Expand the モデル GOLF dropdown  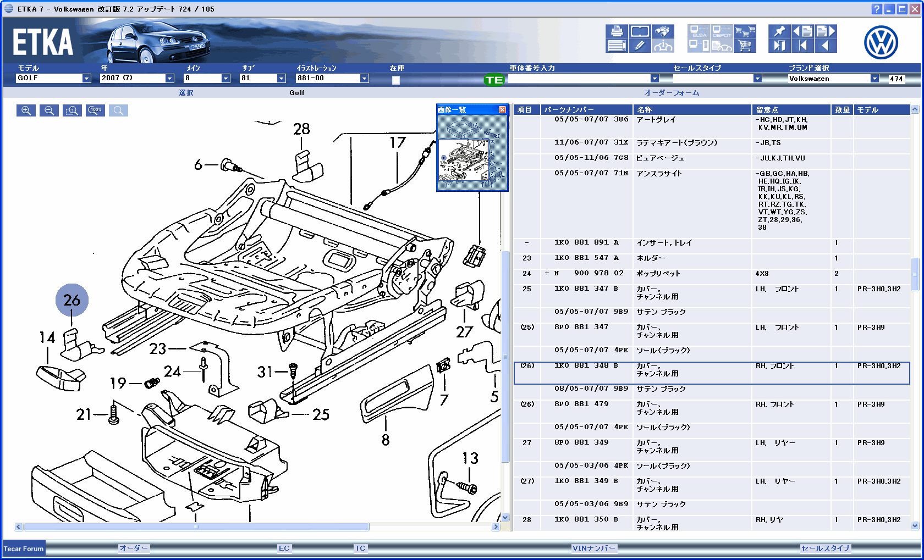[86, 79]
